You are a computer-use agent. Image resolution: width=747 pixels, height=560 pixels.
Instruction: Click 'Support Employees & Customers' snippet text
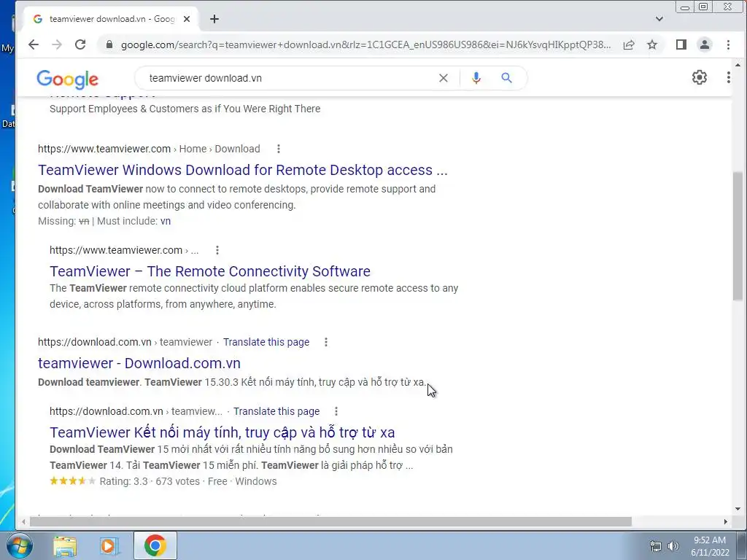click(185, 109)
